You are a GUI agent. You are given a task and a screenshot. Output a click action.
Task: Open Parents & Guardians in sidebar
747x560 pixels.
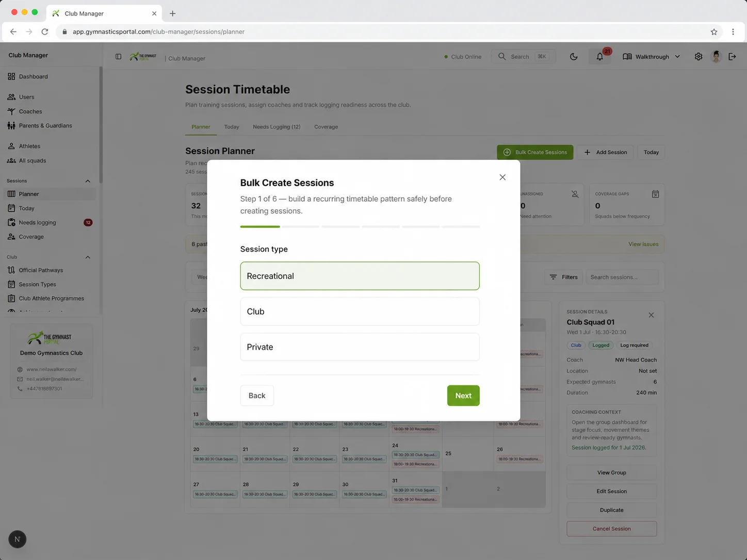[x=45, y=126]
